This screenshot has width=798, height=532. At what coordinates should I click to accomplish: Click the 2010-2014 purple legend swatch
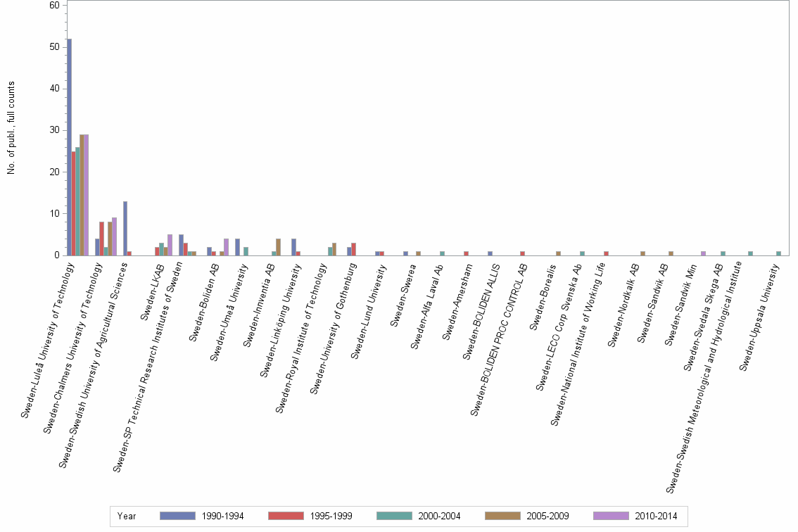click(611, 516)
